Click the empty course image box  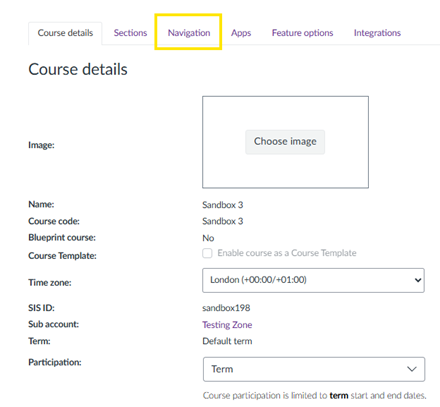pyautogui.click(x=285, y=142)
